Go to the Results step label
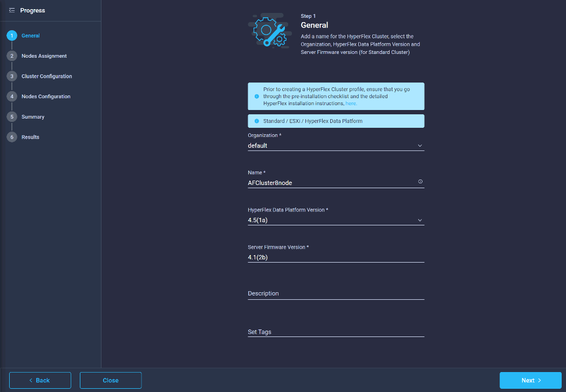Viewport: 566px width, 392px height. [30, 137]
